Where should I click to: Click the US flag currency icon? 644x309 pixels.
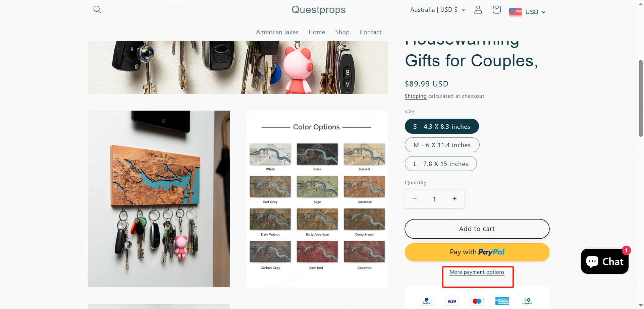pos(515,12)
